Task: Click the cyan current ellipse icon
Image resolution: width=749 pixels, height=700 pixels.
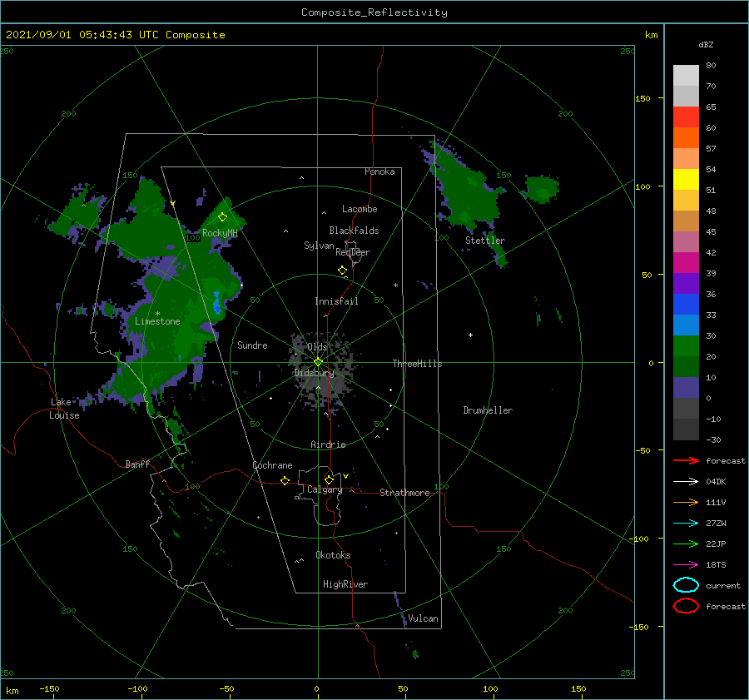Action: pos(686,585)
